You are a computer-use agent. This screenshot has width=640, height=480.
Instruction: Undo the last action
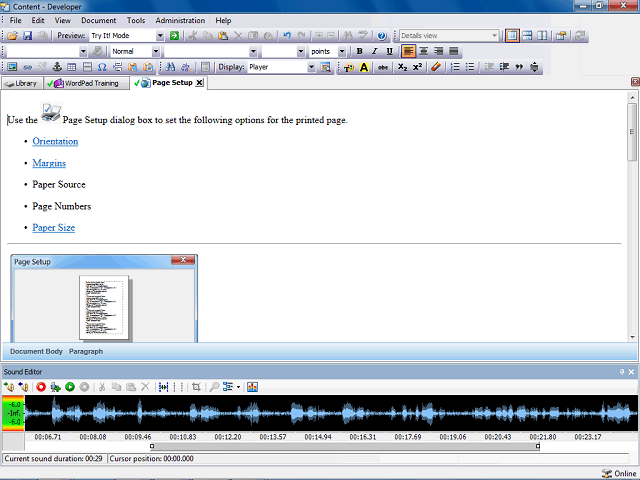pyautogui.click(x=287, y=36)
